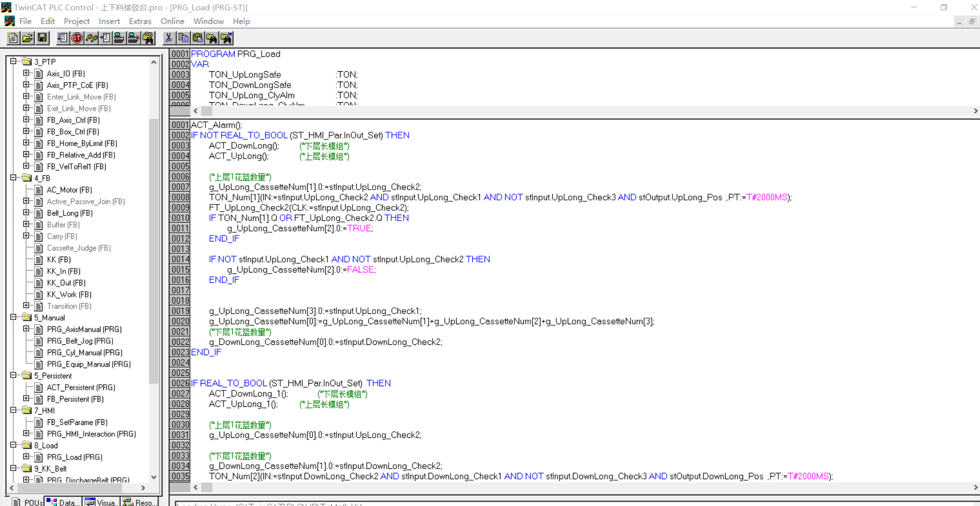Image resolution: width=980 pixels, height=506 pixels.
Task: Click the document icon beside Cassette_Judge (FB)
Action: (x=39, y=248)
